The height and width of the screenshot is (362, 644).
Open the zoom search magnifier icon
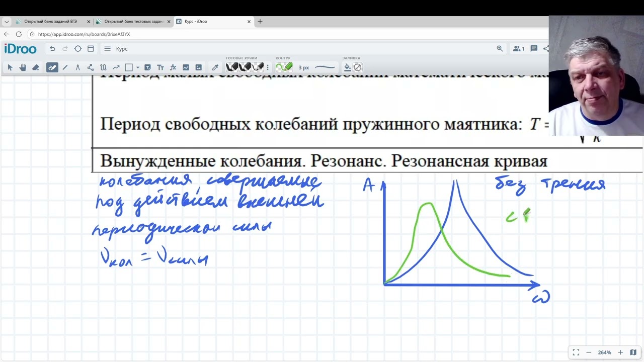coord(500,49)
